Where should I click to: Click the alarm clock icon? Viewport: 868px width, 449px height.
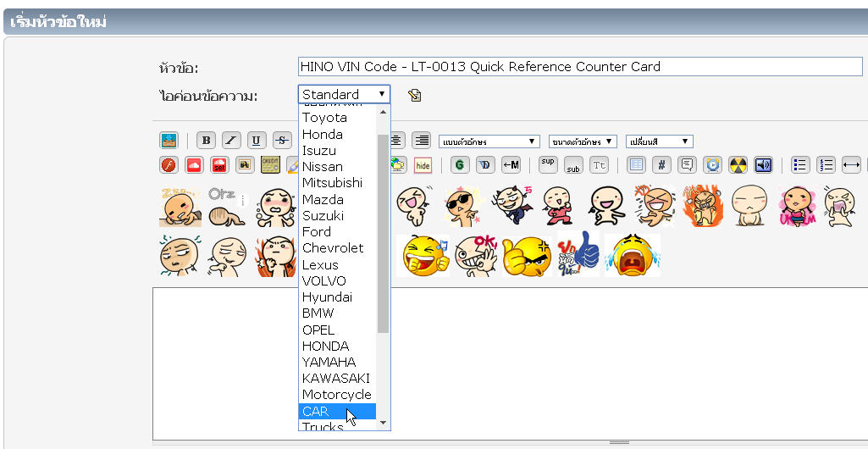tap(712, 165)
